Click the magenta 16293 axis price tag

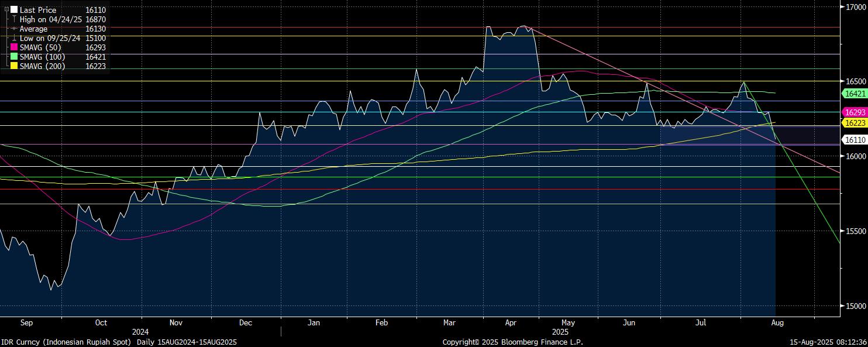click(x=855, y=112)
